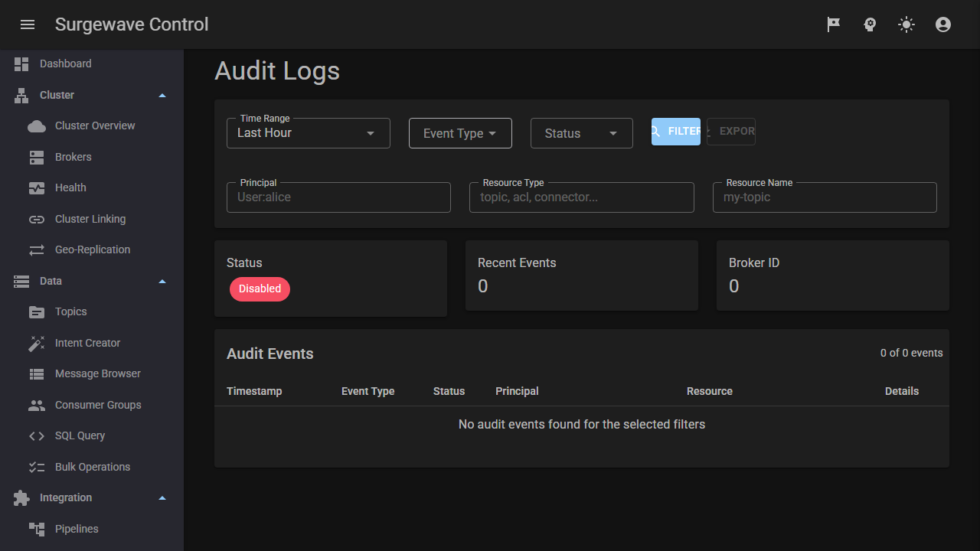980x551 pixels.
Task: Click the Message Browser list icon
Action: point(37,374)
